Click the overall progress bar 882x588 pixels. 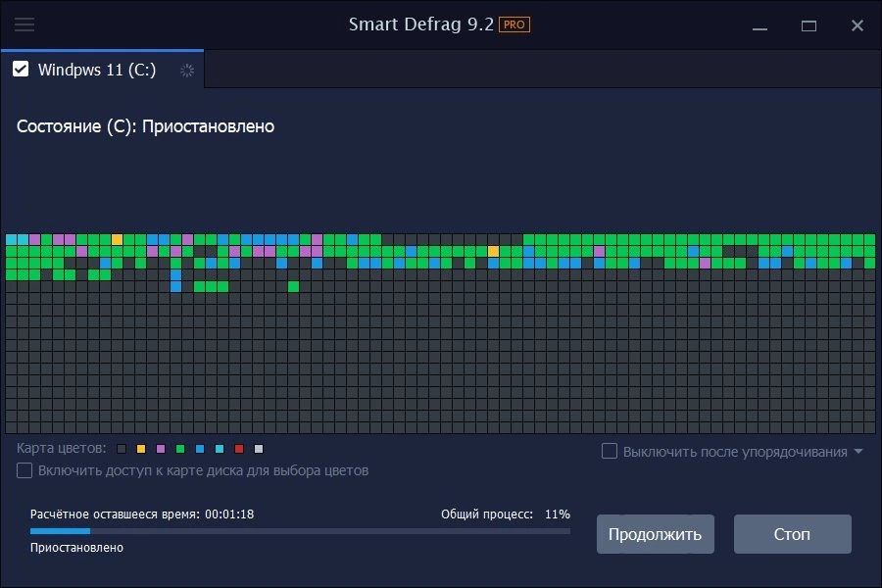point(301,530)
